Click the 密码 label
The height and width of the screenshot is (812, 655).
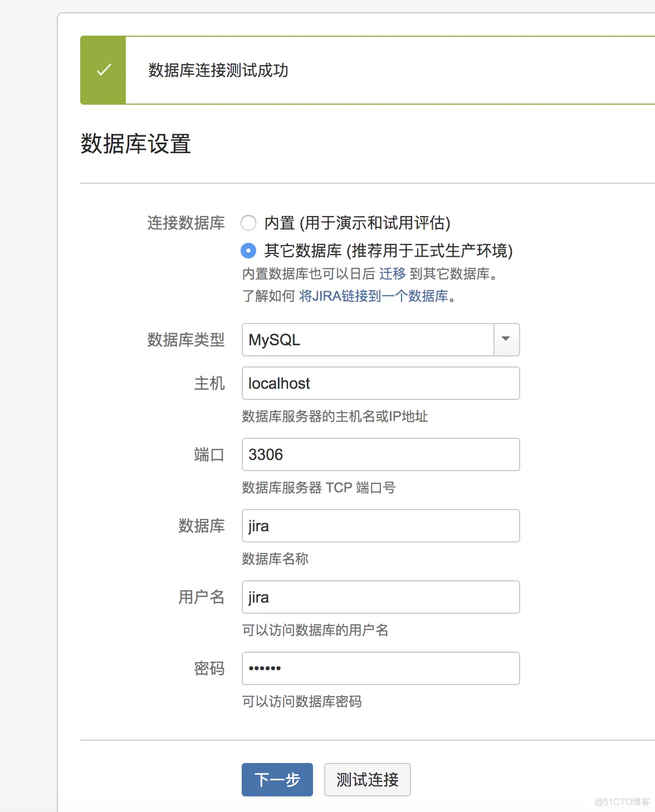209,668
